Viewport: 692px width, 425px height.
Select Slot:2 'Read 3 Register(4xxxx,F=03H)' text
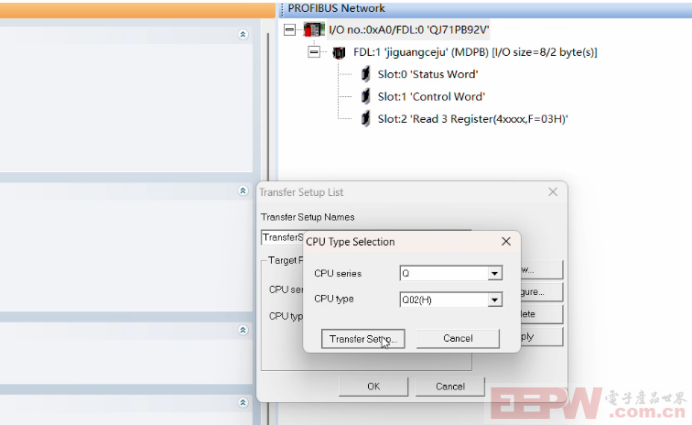473,119
